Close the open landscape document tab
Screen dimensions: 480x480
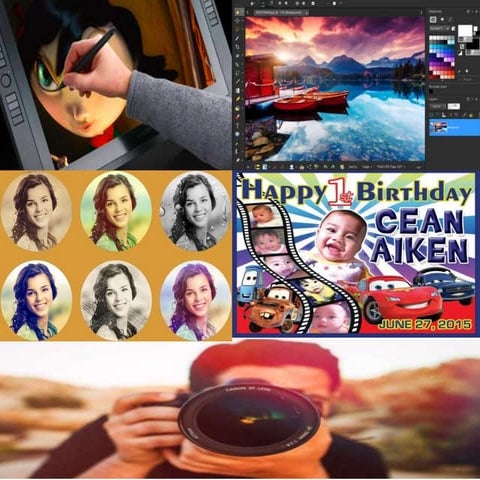307,13
